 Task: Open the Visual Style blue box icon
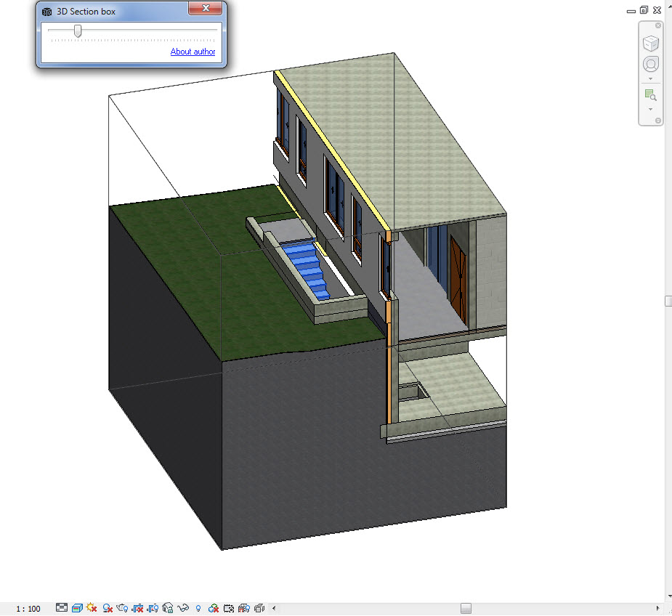click(x=77, y=608)
